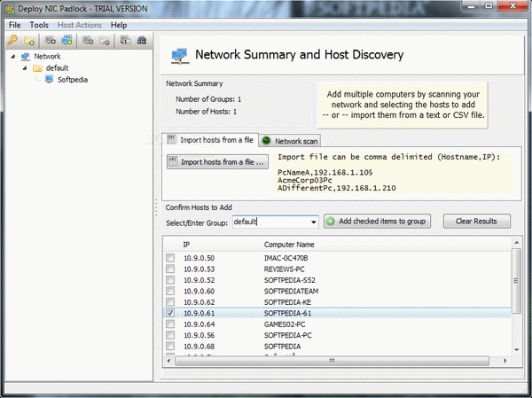The image size is (532, 398).
Task: Click Import hosts from a file... button
Action: [x=217, y=162]
